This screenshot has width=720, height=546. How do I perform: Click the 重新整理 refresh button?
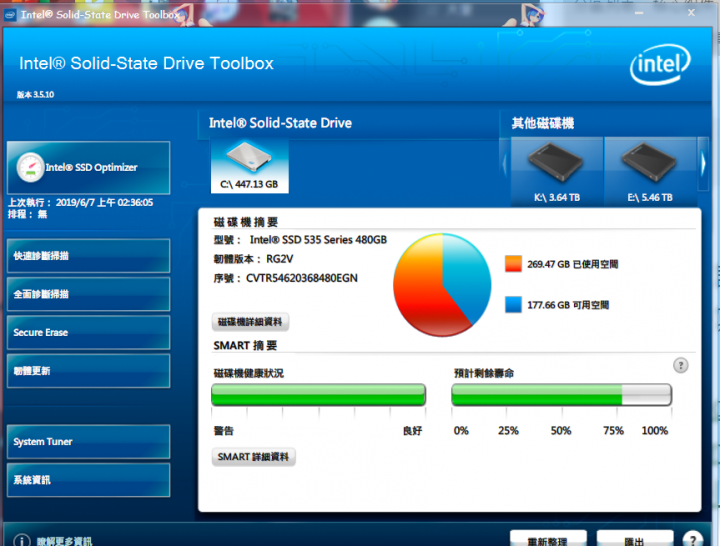click(x=548, y=539)
